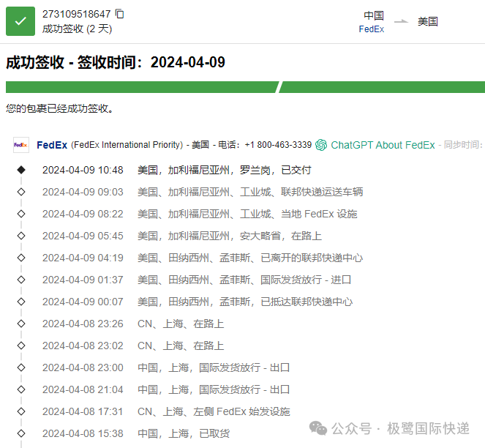Click the ChatGPT logo icon
This screenshot has height=448, width=485.
321,145
